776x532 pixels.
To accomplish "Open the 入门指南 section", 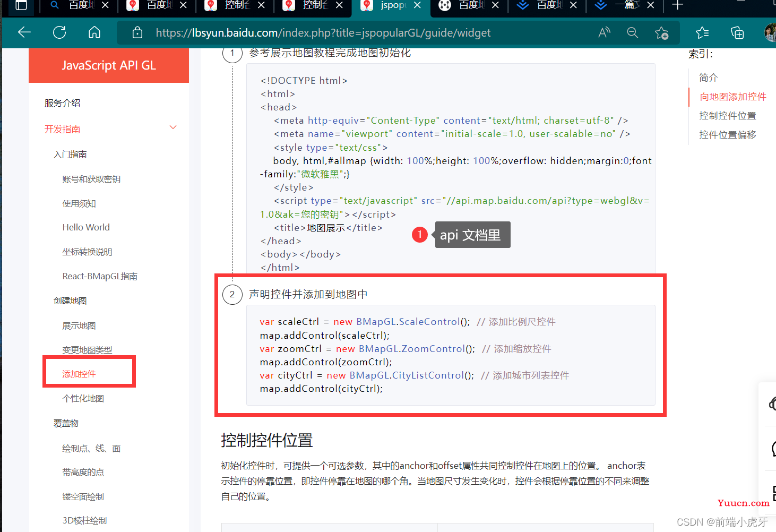I will tap(70, 155).
